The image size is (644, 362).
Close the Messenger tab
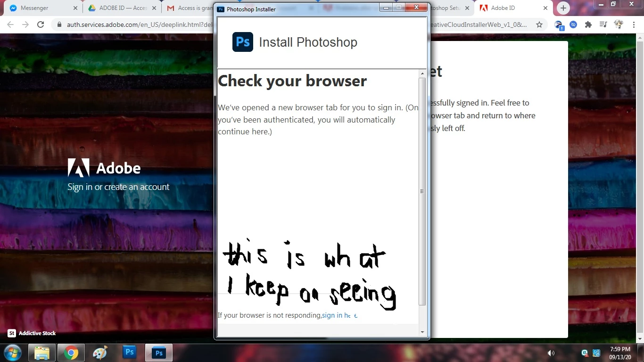click(x=75, y=8)
